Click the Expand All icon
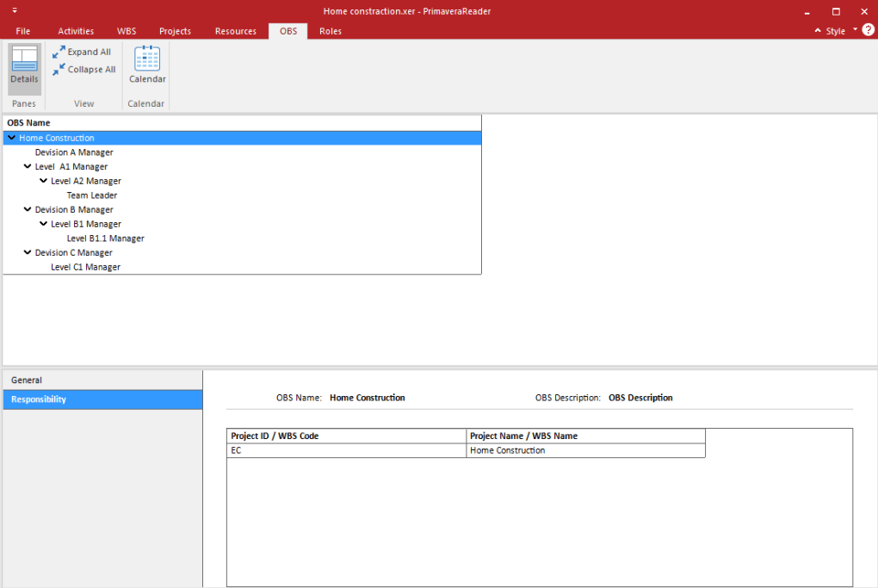 (x=59, y=53)
